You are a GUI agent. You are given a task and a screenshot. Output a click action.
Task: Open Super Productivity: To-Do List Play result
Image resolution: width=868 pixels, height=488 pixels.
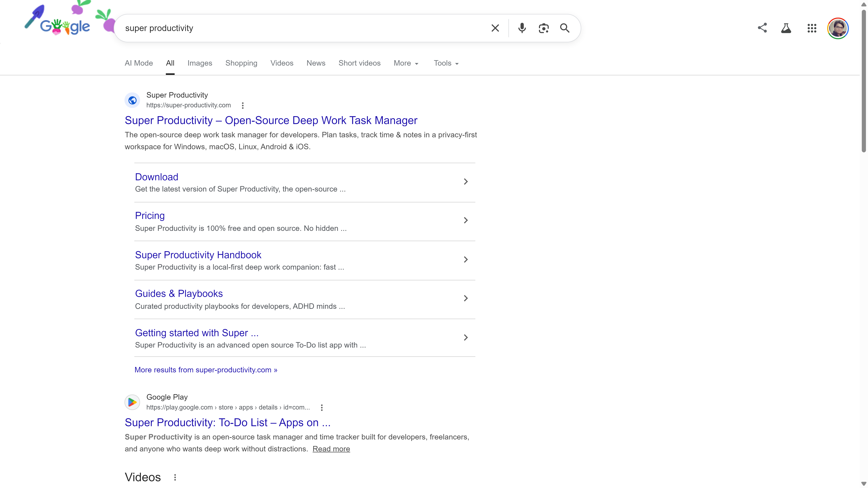[228, 422]
